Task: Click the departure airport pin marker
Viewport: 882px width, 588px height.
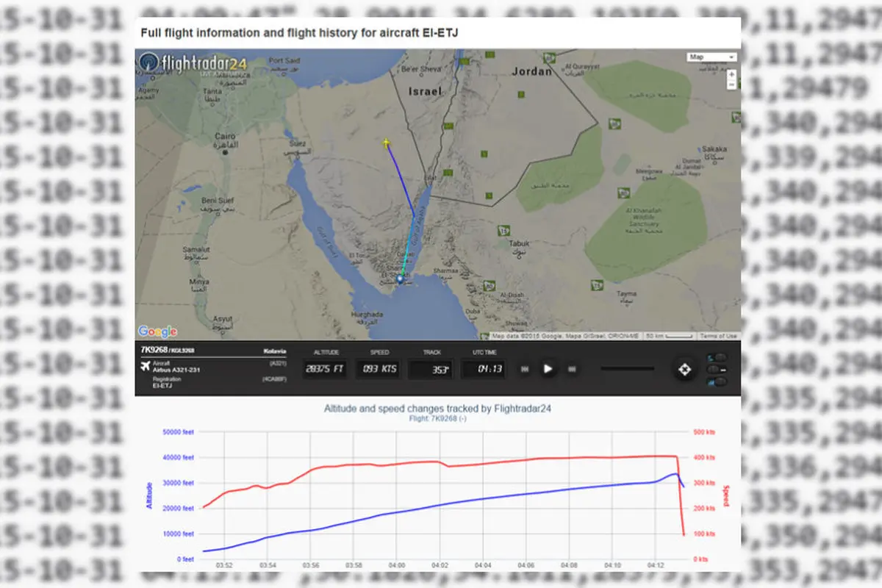Action: (x=400, y=279)
